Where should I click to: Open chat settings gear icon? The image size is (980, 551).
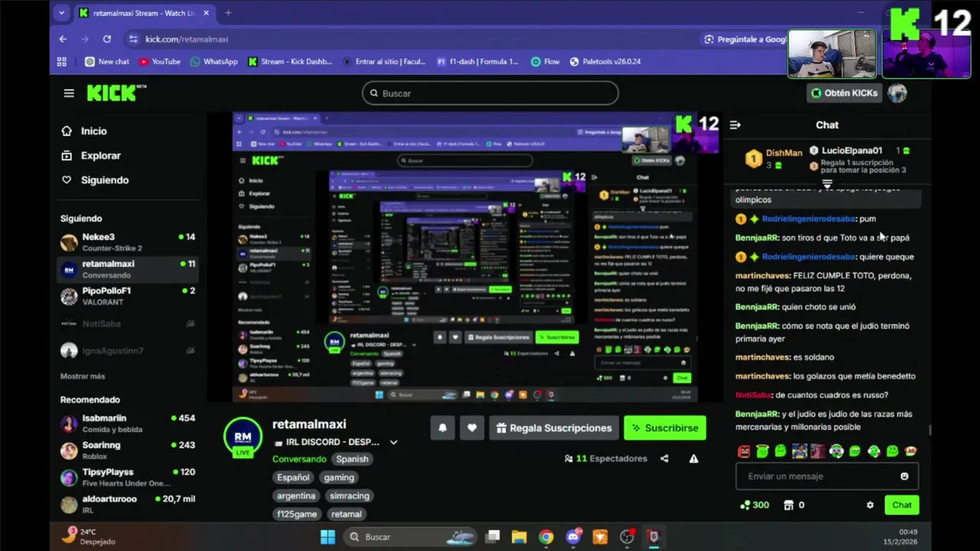click(x=870, y=505)
